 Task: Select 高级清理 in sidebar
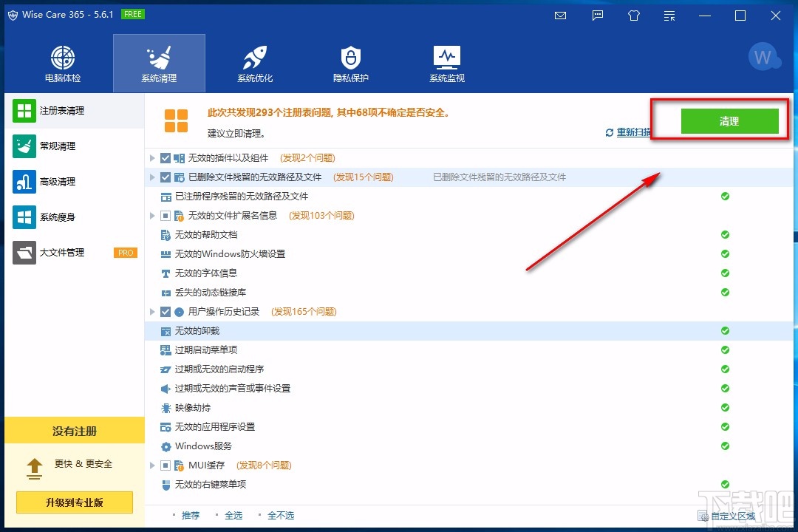pyautogui.click(x=75, y=182)
